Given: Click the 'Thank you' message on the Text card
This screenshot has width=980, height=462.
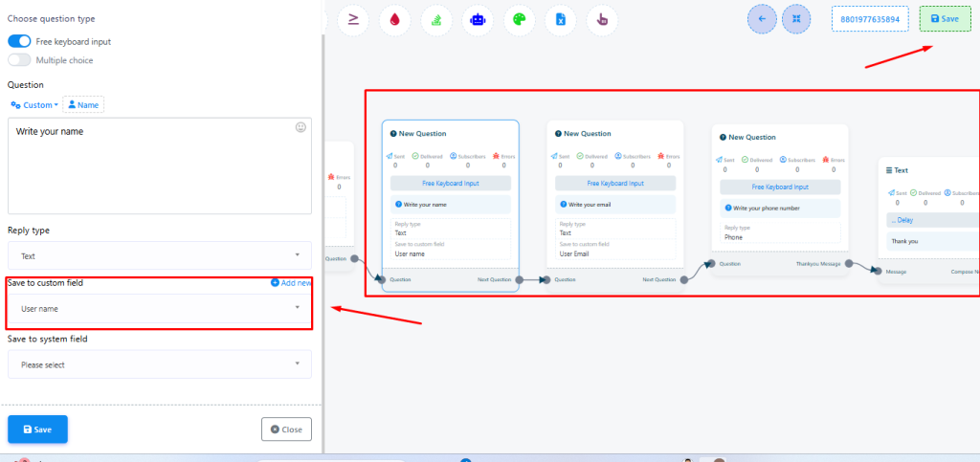Looking at the screenshot, I should (x=905, y=241).
